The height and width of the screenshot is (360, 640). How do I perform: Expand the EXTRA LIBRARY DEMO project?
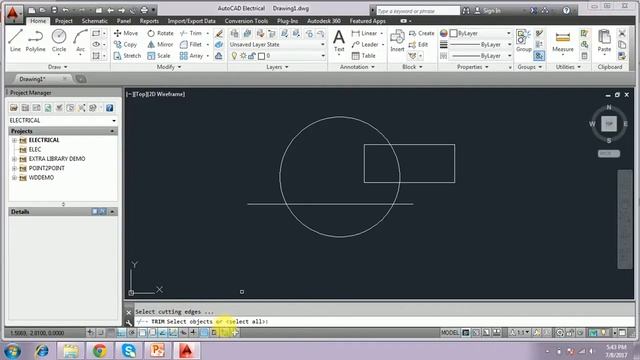[14, 159]
